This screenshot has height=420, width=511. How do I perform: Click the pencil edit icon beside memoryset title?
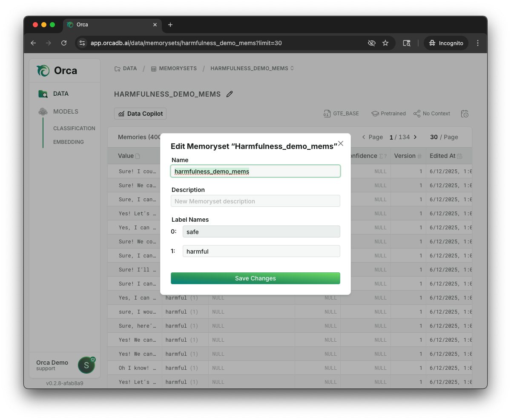click(230, 94)
